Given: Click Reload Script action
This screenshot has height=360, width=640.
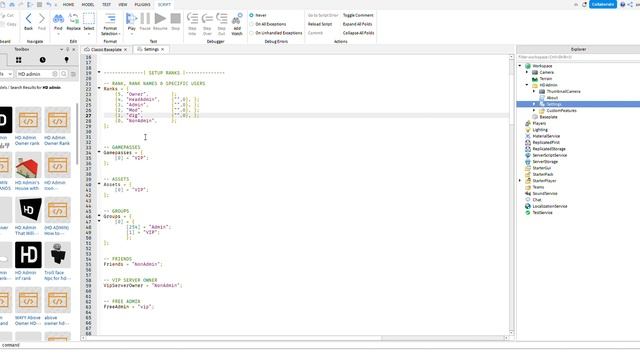Looking at the screenshot, I should click(x=320, y=24).
